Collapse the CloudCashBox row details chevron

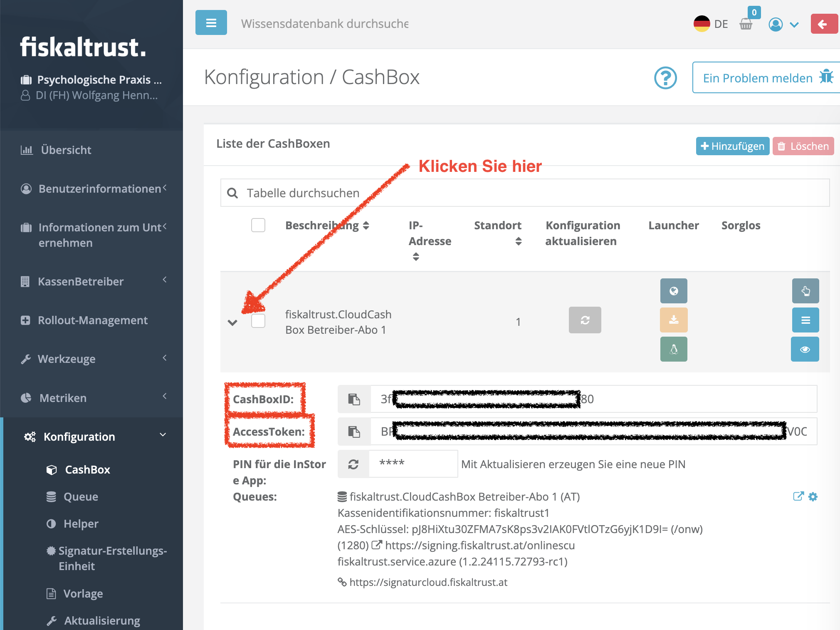click(232, 322)
